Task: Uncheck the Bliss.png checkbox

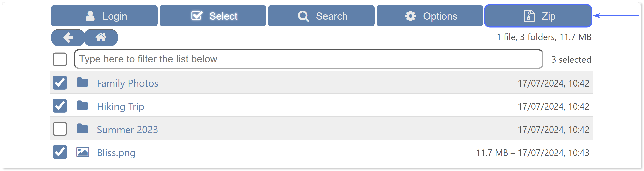Action: tap(60, 152)
